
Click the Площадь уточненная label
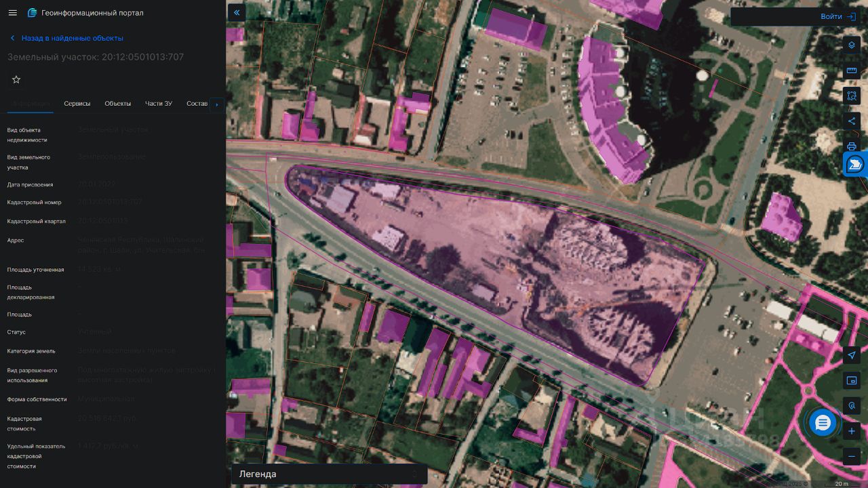pos(36,270)
